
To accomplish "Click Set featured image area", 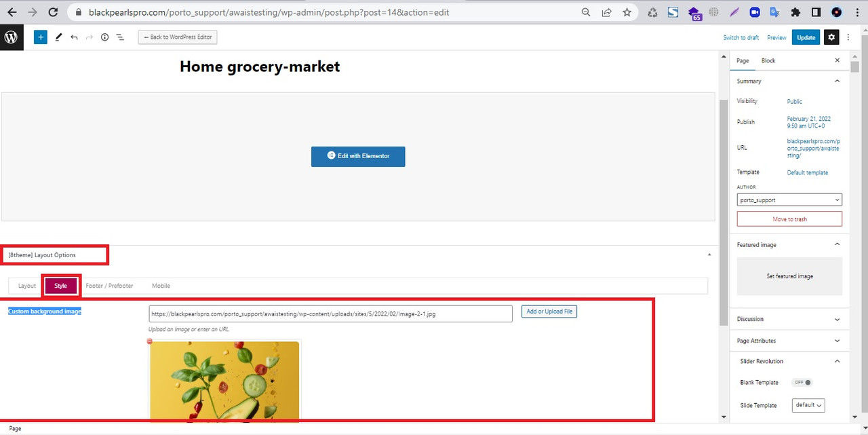I will (x=789, y=276).
